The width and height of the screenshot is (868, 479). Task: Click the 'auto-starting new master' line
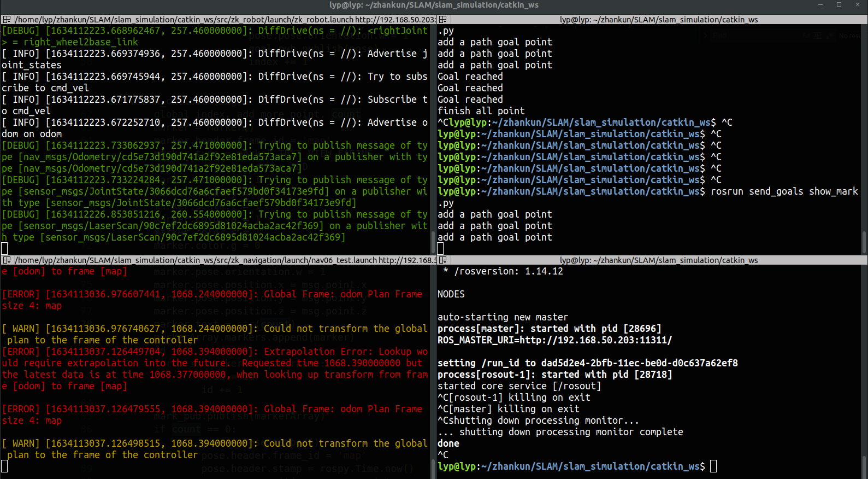[503, 317]
